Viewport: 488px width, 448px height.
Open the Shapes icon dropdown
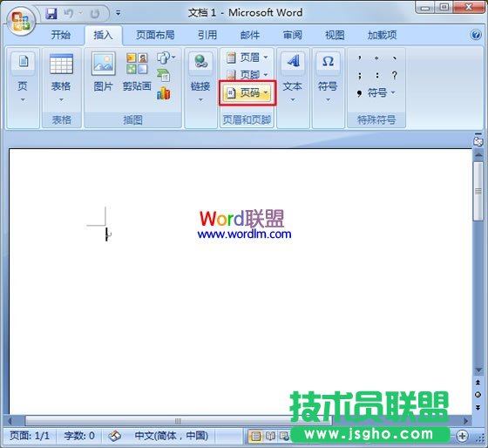tap(166, 58)
